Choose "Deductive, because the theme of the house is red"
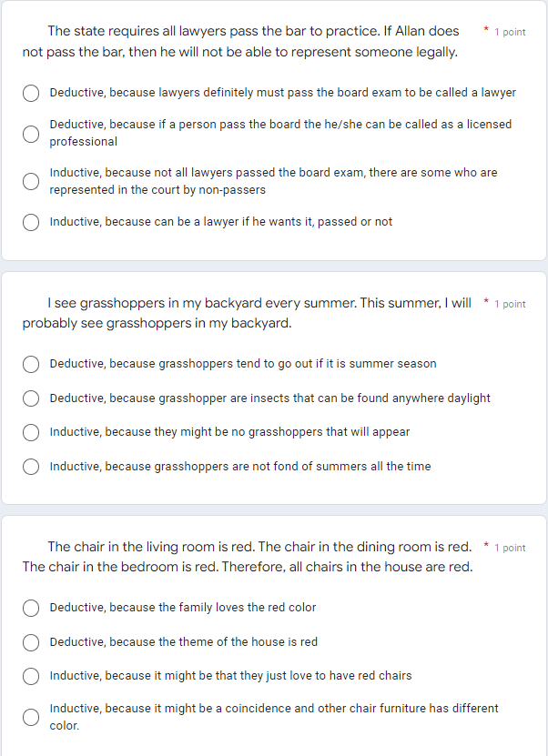This screenshot has height=756, width=548. tap(30, 642)
